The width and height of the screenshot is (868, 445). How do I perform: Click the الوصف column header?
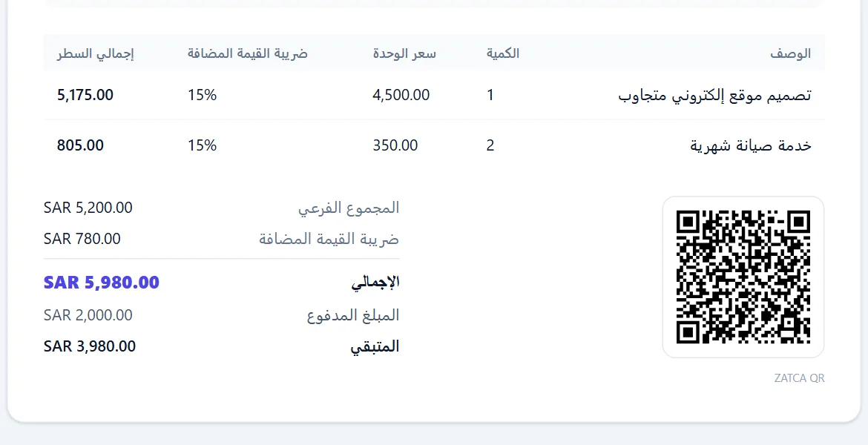(791, 53)
